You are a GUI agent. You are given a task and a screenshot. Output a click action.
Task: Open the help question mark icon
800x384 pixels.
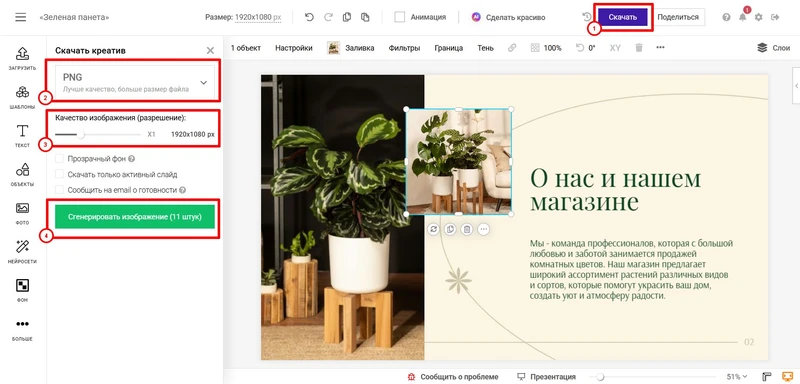[x=726, y=17]
